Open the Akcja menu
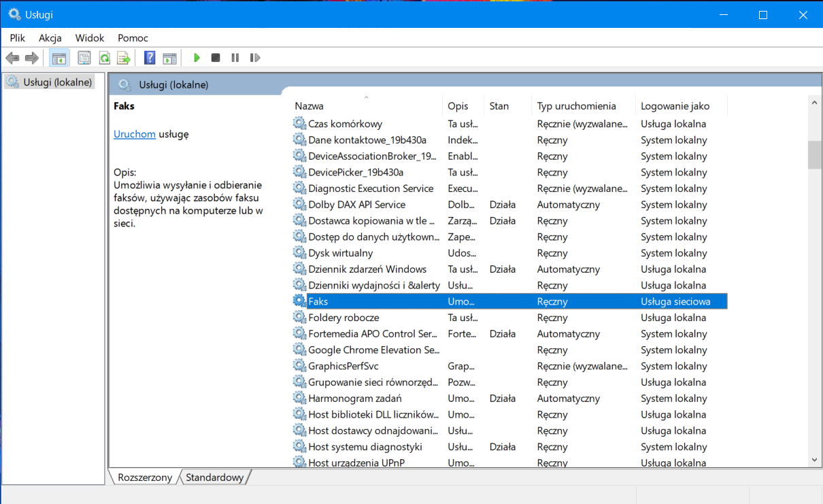This screenshot has height=504, width=823. click(x=50, y=38)
